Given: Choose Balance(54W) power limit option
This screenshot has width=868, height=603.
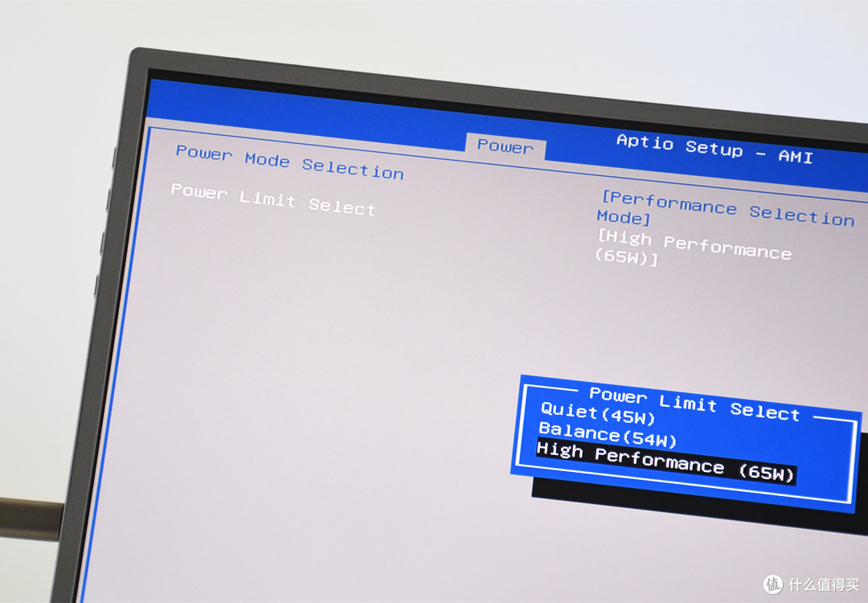Looking at the screenshot, I should (608, 435).
